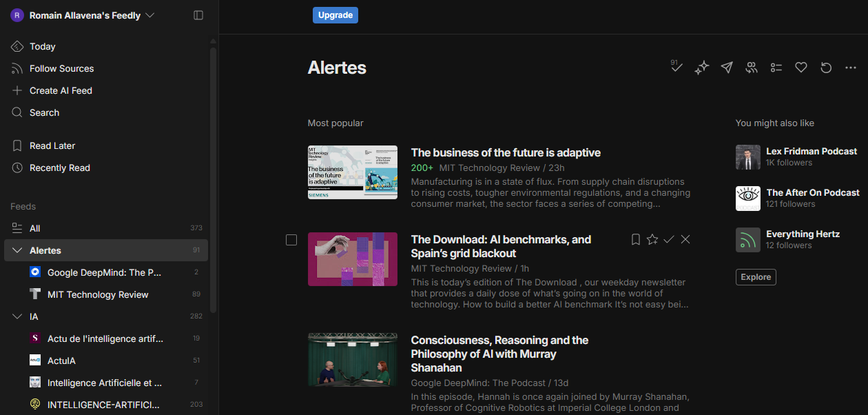Mark all 91 Alertes articles as read
This screenshot has height=415, width=868.
tap(676, 68)
